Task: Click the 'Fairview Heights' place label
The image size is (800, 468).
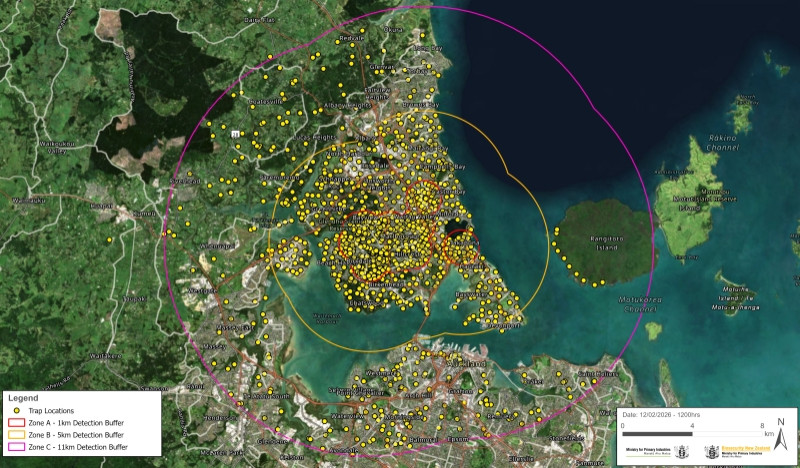Action: point(377,93)
